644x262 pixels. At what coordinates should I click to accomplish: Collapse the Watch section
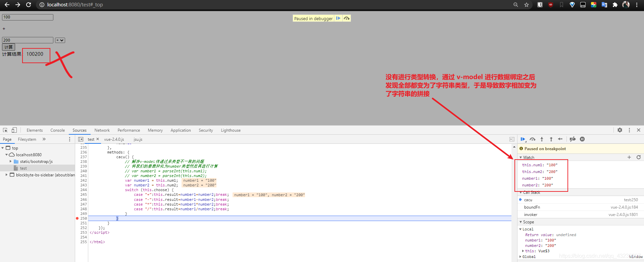(x=521, y=157)
